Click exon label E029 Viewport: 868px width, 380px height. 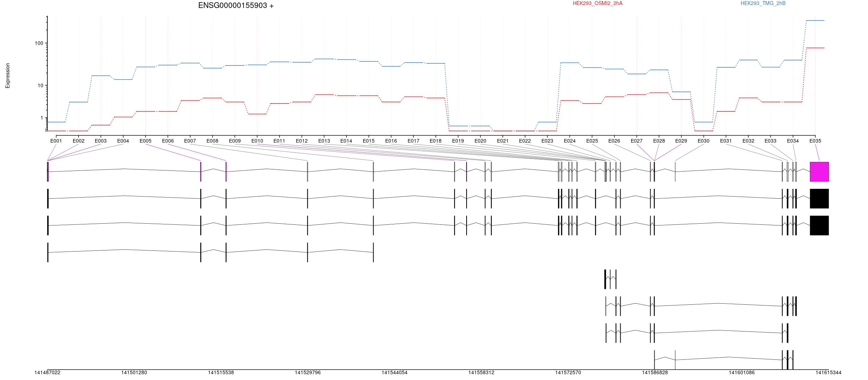click(681, 141)
